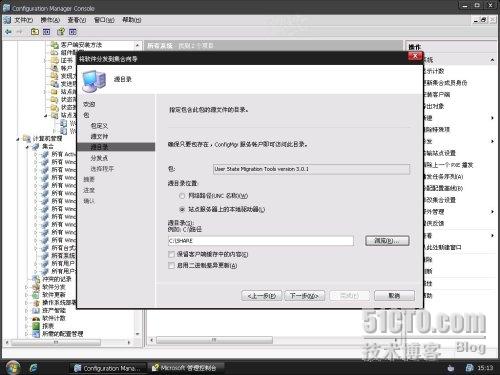Open the 窗口(W) menu
Screen dimensions: 500x375
tap(104, 20)
